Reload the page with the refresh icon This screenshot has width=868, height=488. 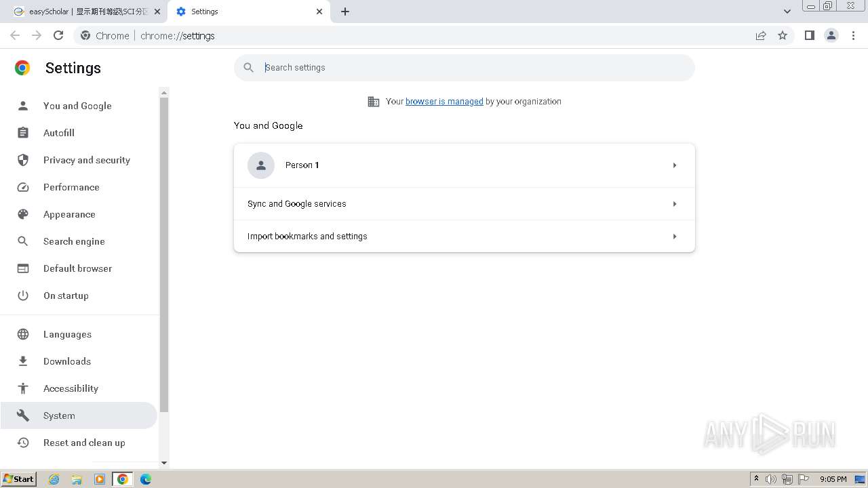tap(58, 35)
